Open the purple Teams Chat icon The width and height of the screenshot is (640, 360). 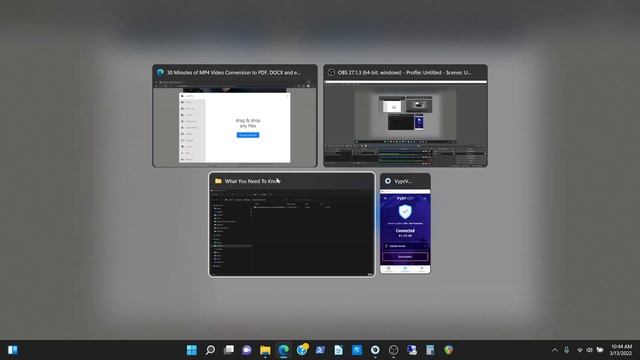coord(247,350)
